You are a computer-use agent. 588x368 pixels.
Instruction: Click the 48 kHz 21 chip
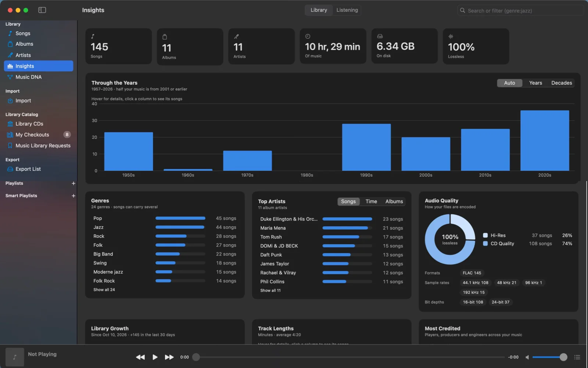point(506,283)
